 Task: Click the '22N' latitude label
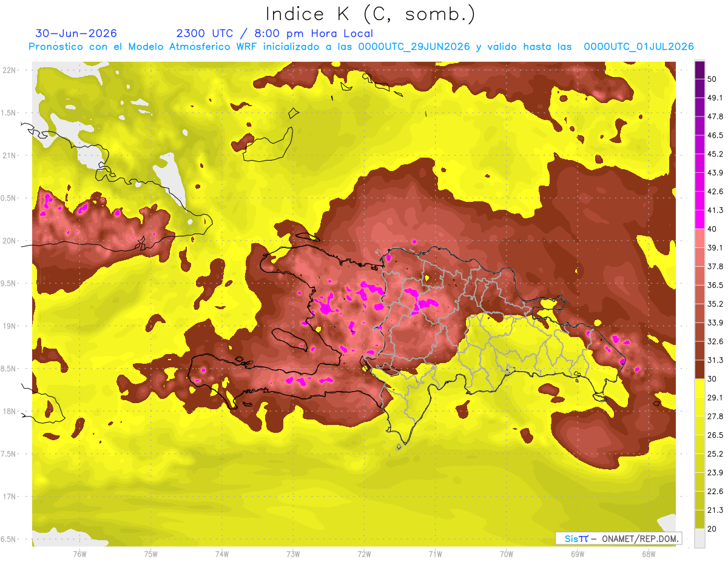pyautogui.click(x=8, y=70)
